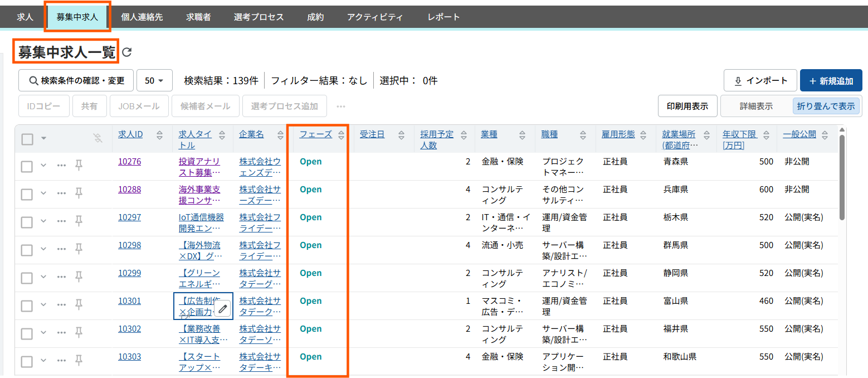The width and height of the screenshot is (868, 378).
Task: Pin the row for job 10299
Action: click(79, 276)
